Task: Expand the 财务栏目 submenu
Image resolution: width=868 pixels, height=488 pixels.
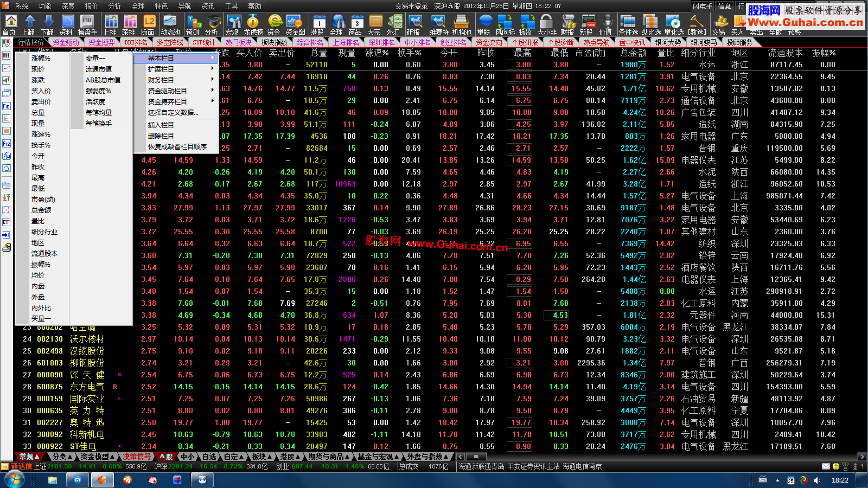Action: pyautogui.click(x=176, y=80)
